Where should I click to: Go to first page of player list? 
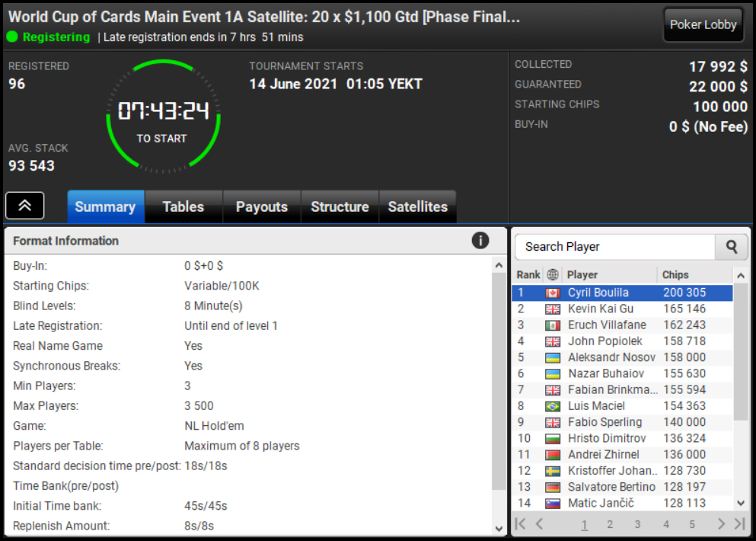tap(520, 523)
